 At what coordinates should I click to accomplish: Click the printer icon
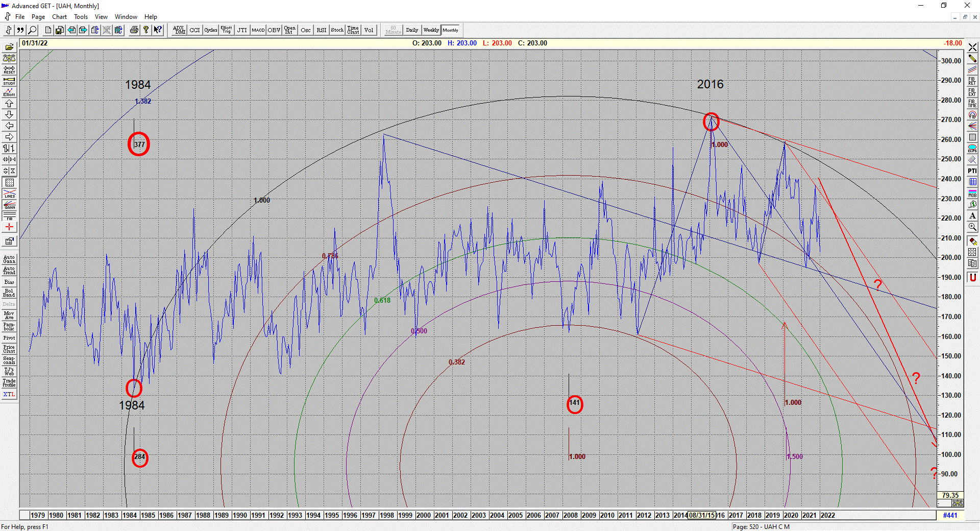134,30
